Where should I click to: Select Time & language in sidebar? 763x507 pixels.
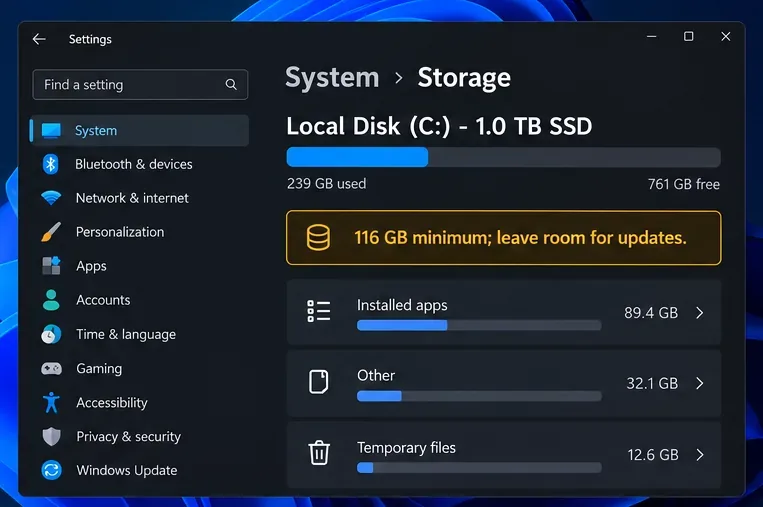(x=140, y=334)
